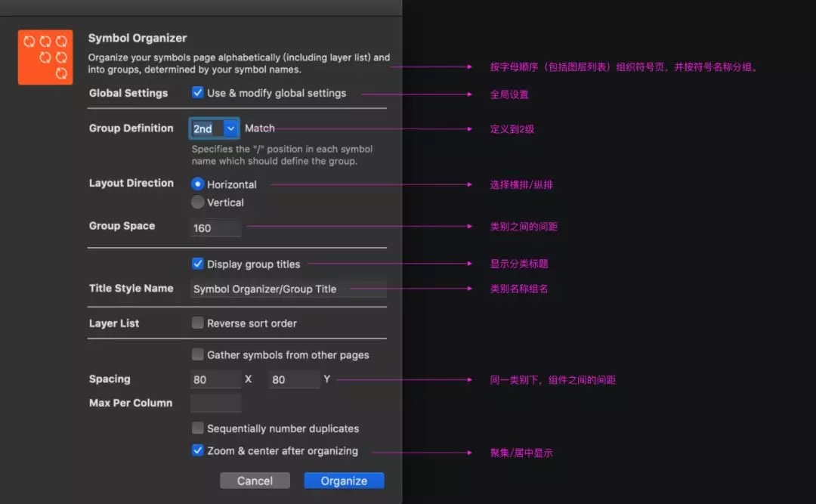Viewport: 816px width, 504px height.
Task: Click the Spacing Y input field
Action: click(294, 379)
